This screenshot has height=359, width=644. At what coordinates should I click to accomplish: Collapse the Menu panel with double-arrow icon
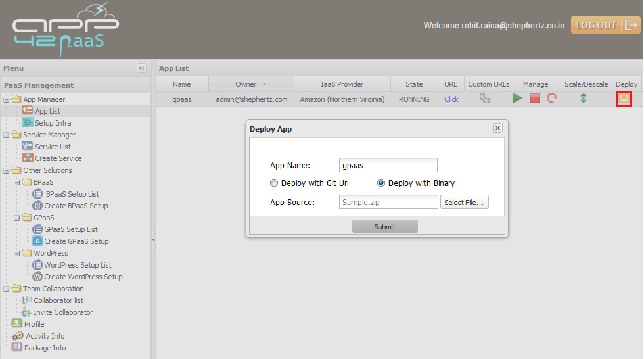click(x=141, y=68)
